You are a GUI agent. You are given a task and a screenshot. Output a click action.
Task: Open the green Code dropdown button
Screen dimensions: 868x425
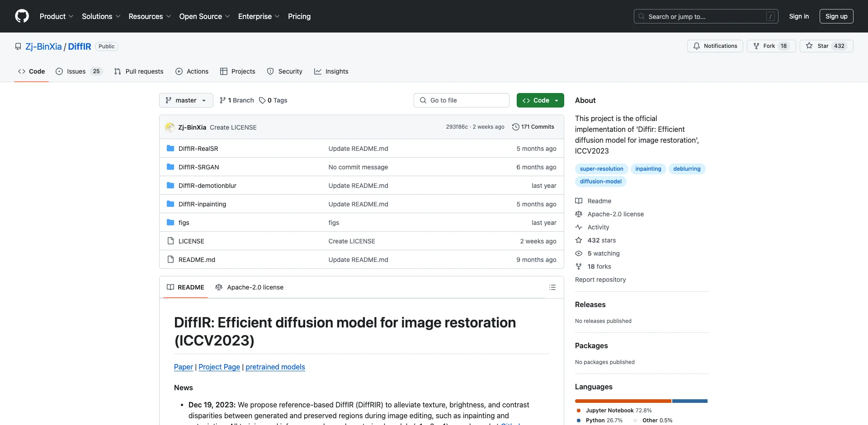pos(540,100)
